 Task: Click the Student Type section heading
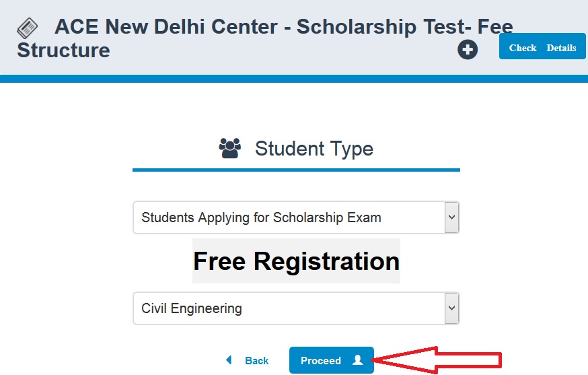(314, 149)
